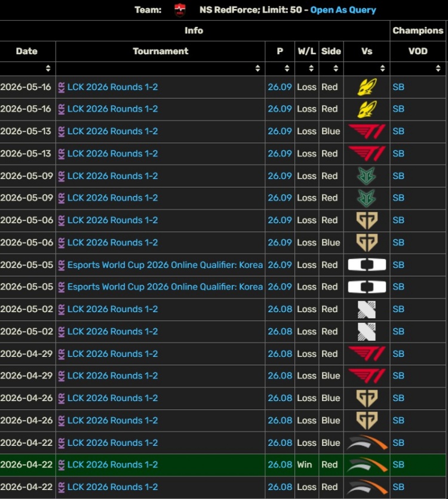Open LCK 2026 Rounds 1-2 in 2026-04-29 Blue row

point(113,376)
